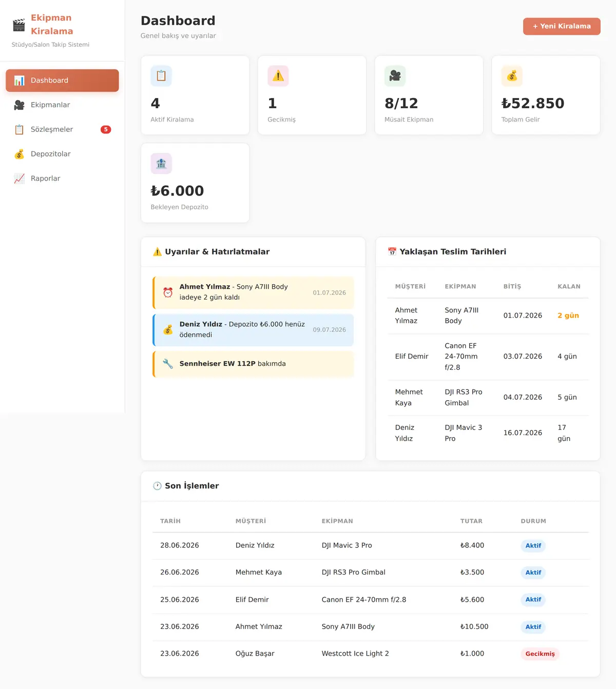This screenshot has width=616, height=689.
Task: Open the Raporlar page
Action: [62, 179]
